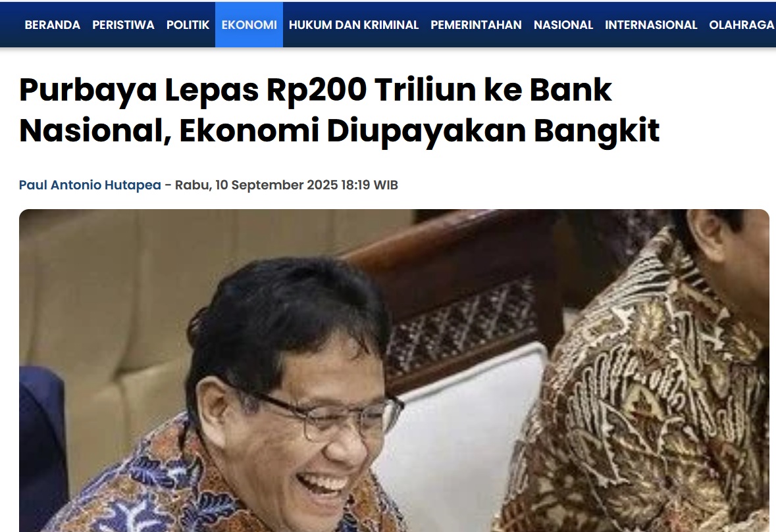Open the POLITIK menu item
This screenshot has height=532, width=776.
pos(188,25)
